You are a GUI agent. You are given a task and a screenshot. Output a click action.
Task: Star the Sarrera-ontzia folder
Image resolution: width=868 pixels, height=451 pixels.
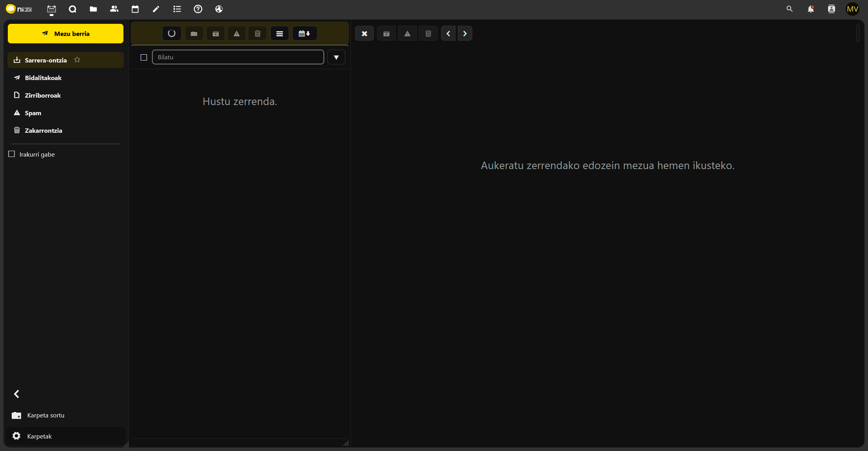click(77, 60)
